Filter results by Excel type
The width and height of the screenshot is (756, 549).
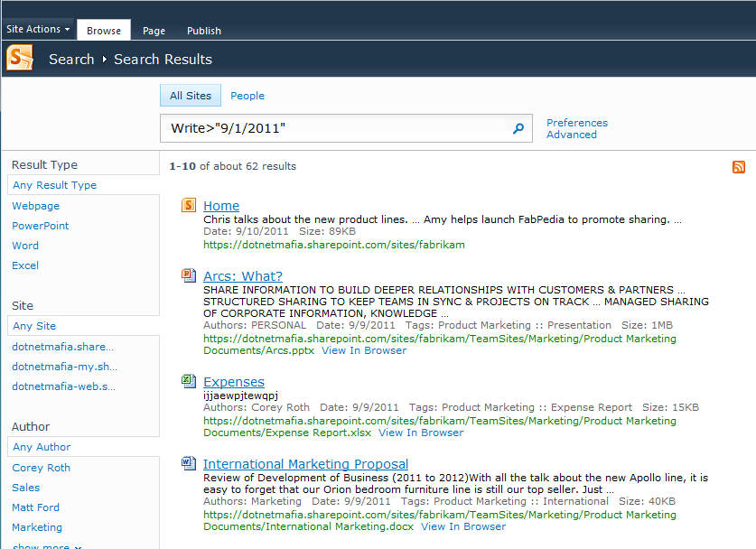click(x=25, y=265)
